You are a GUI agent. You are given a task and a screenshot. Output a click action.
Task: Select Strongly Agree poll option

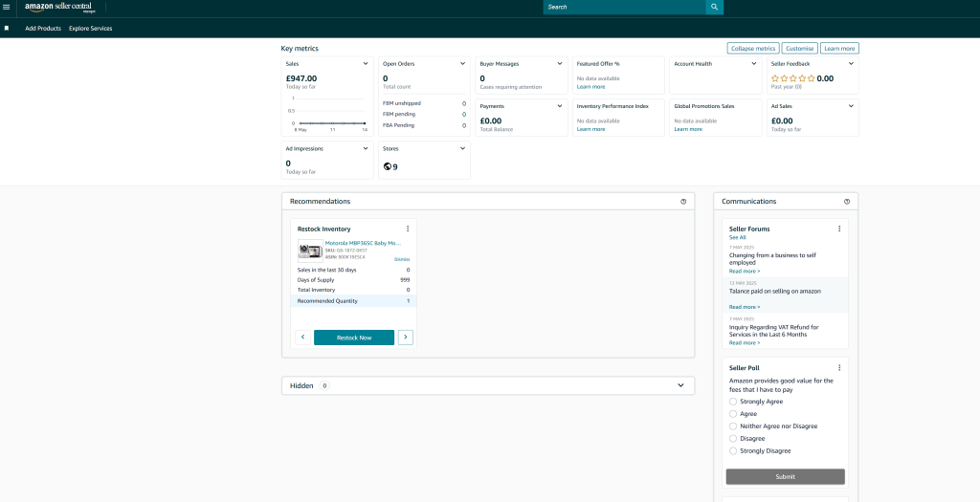click(x=733, y=402)
